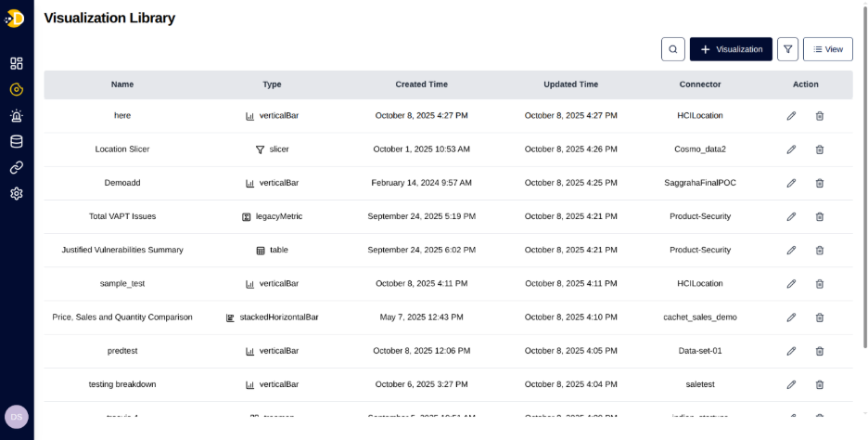Click the add Visualization button

[x=731, y=49]
